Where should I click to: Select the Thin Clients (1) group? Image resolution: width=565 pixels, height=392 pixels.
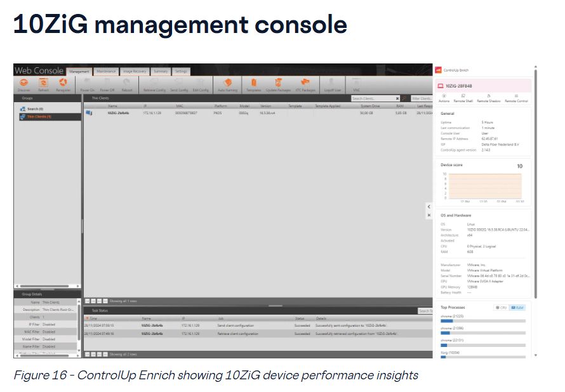click(50, 117)
